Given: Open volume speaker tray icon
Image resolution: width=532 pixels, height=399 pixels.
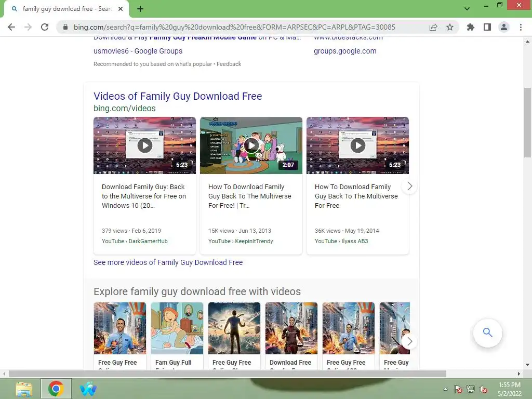Looking at the screenshot, I should point(483,389).
